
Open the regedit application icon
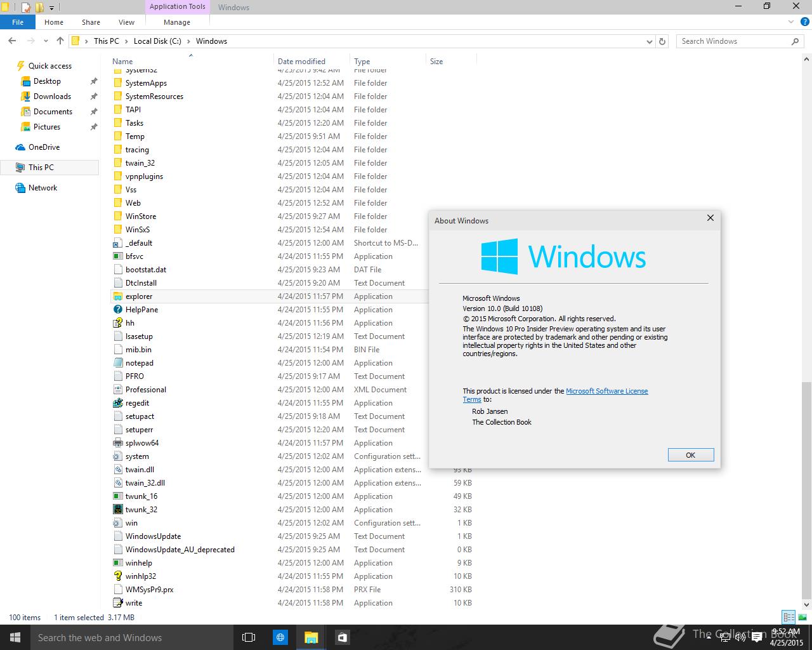117,403
